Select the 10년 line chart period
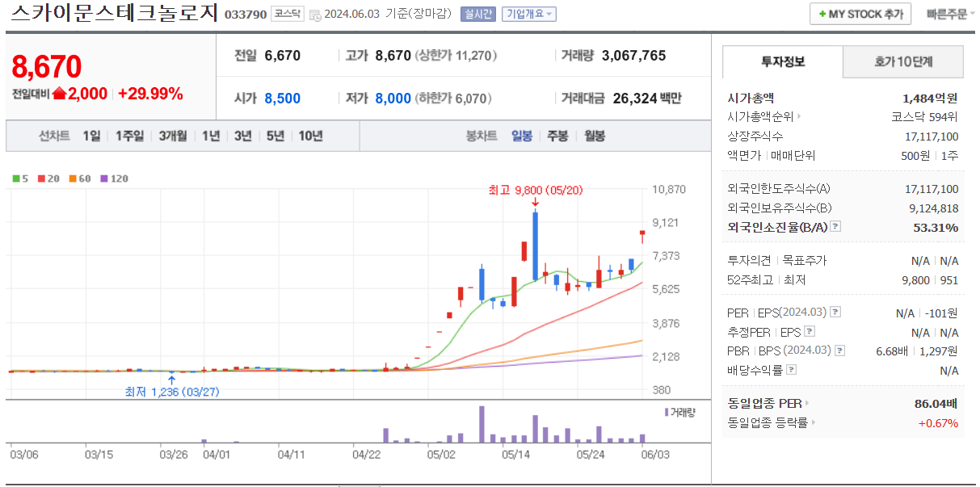The width and height of the screenshot is (980, 487). [x=311, y=136]
